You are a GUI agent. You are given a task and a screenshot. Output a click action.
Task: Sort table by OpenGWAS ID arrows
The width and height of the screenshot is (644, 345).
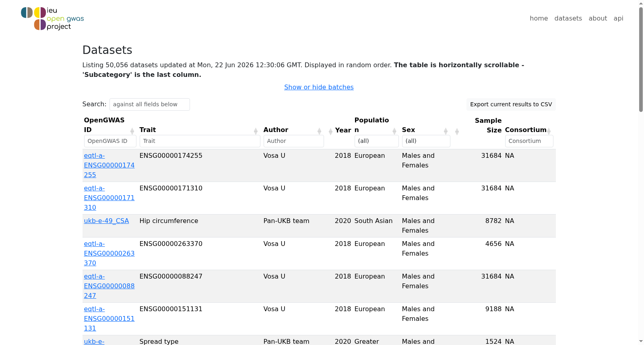coord(132,131)
